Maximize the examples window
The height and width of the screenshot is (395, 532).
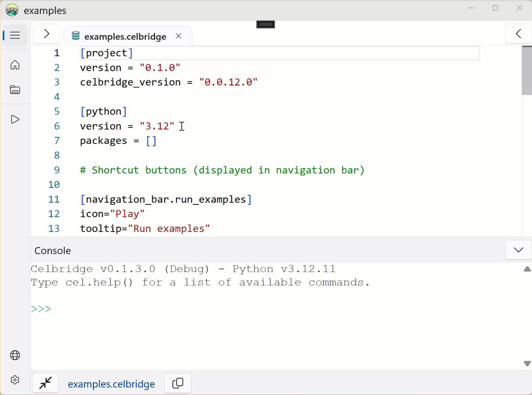tap(495, 8)
